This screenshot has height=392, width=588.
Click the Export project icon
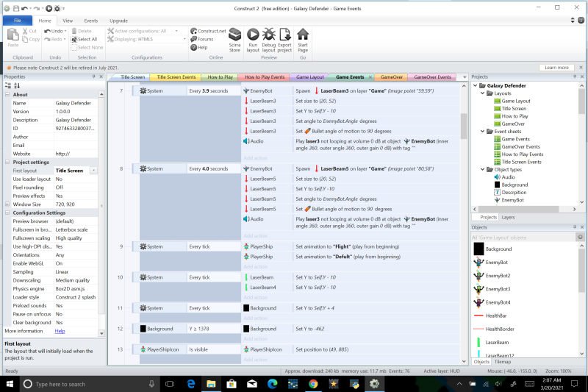[284, 35]
